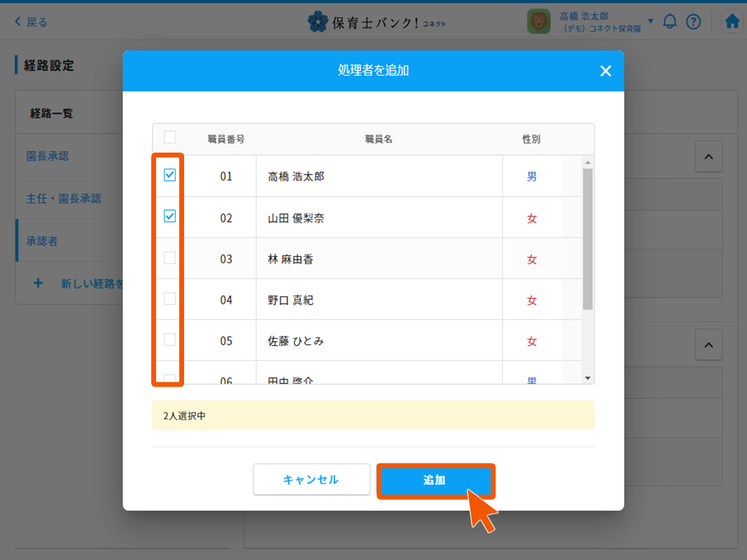Collapse the upper section chevron button

click(708, 157)
